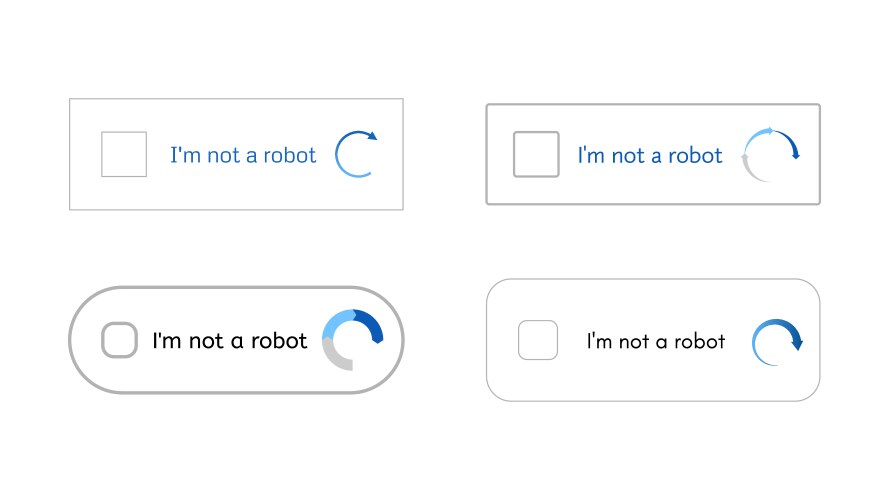Click the thick segmented donut spinner icon
Viewport: 889px width, 500px height.
352,340
